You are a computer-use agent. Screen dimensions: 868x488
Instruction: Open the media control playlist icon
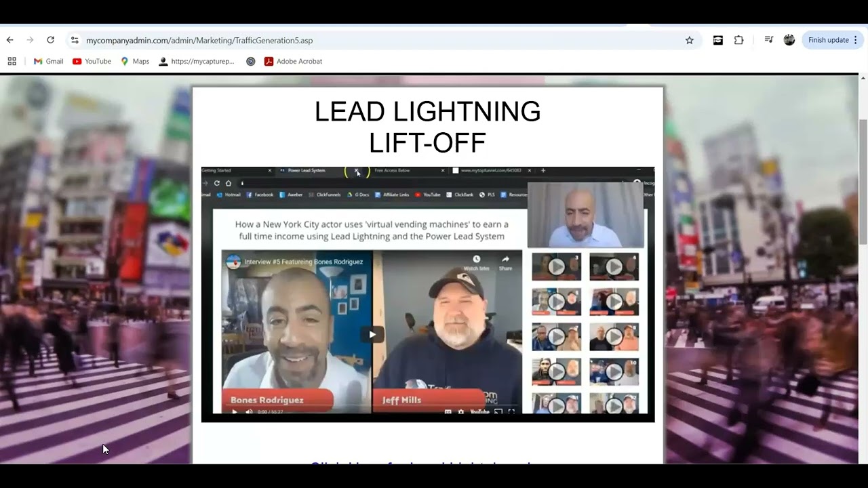click(x=769, y=40)
